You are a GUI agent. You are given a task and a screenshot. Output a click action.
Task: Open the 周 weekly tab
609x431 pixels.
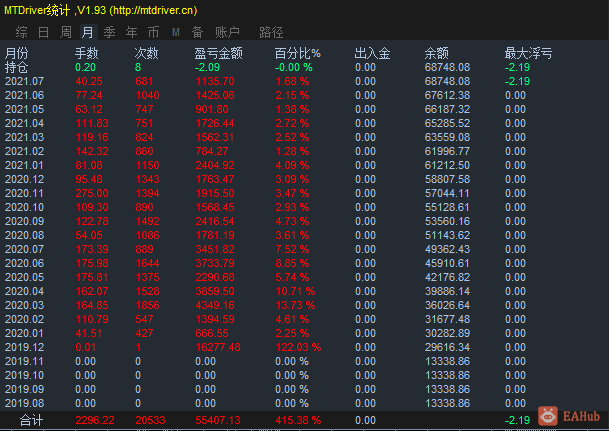tap(66, 32)
